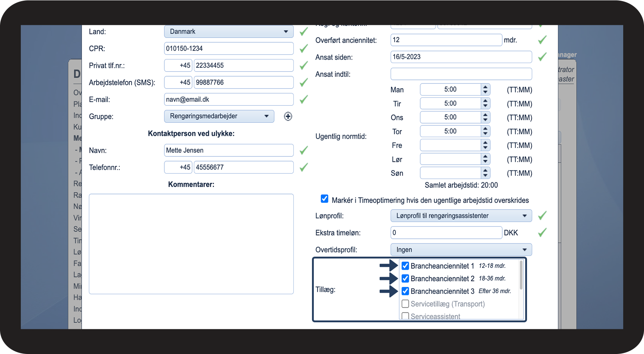Screen dimensions: 644x354
Task: Click the green checkmark next to Overført anciennitet
Action: pos(542,40)
